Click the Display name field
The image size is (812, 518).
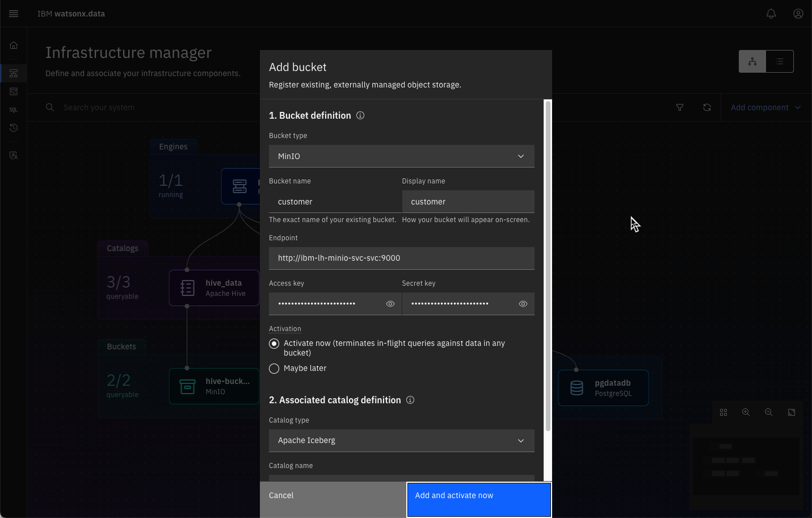coord(468,202)
